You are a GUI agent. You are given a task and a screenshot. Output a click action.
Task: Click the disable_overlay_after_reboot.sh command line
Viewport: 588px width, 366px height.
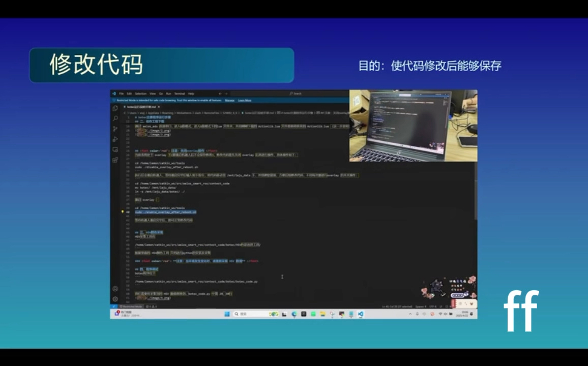coord(166,167)
